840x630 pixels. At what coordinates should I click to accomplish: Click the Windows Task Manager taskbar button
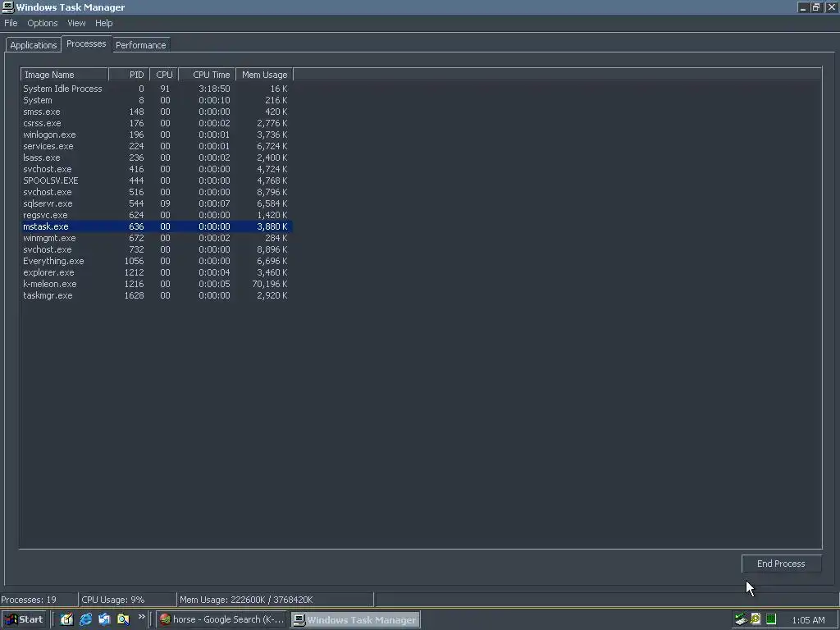click(x=355, y=620)
